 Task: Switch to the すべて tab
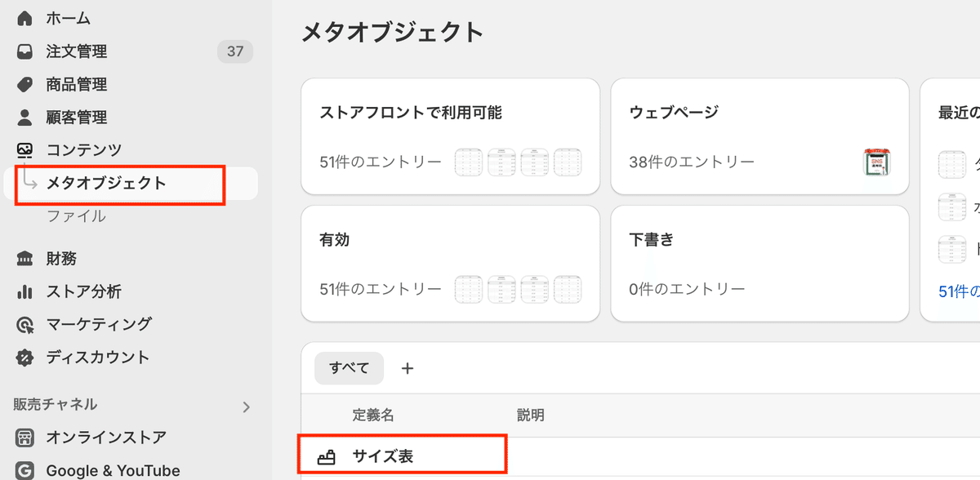(350, 368)
